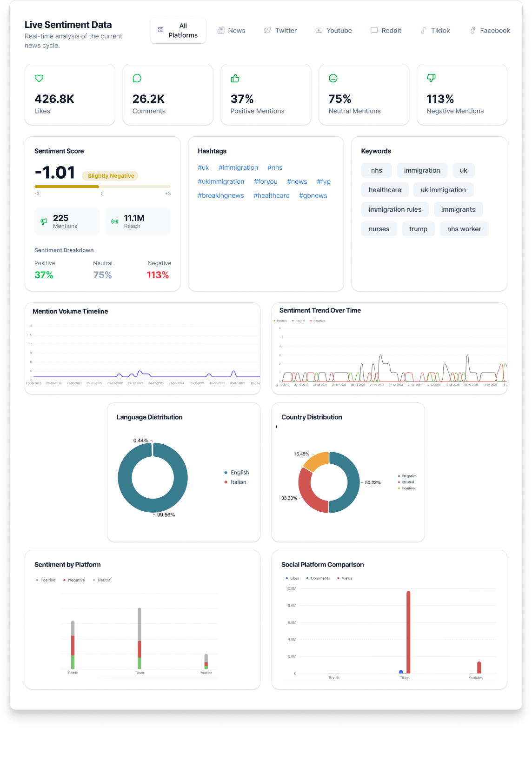Click the megaphone icon beside 225 Mentions
This screenshot has height=762, width=532.
(44, 221)
